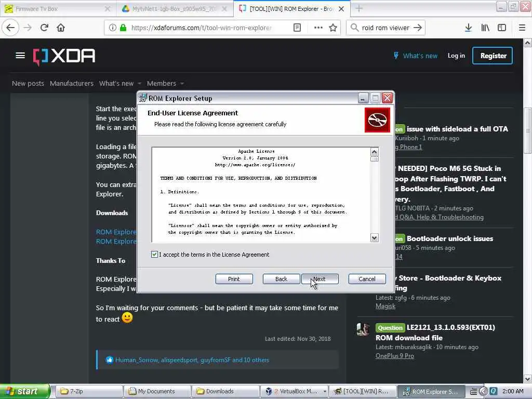Click the system tray keyboard icon
Screen dimensions: 532x399
tap(474, 391)
